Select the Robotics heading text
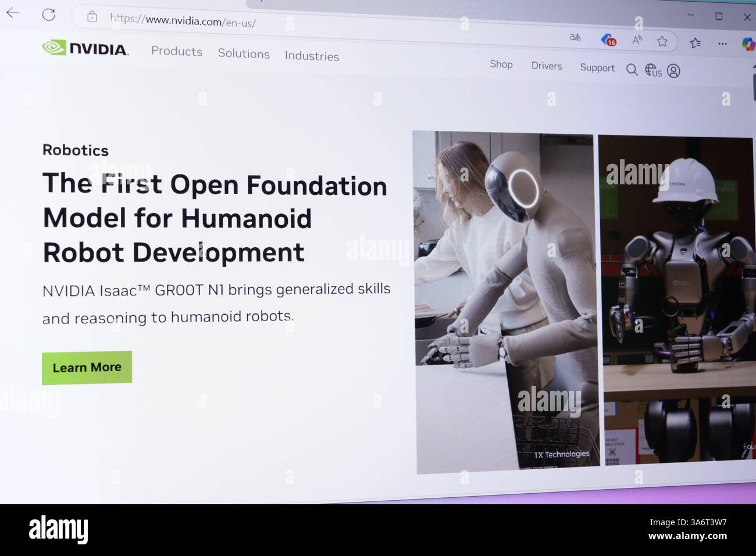756x556 pixels. pyautogui.click(x=76, y=150)
